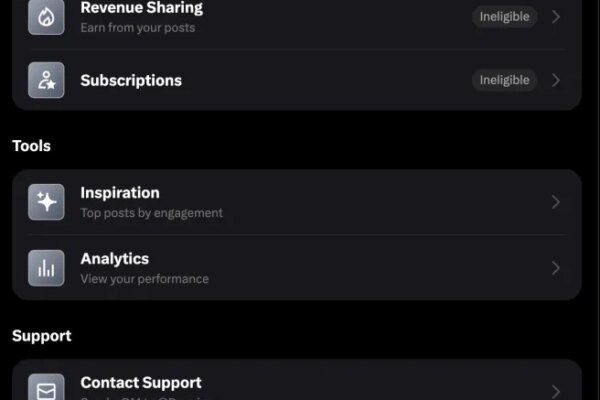Click the Ineligible badge on Revenue Sharing
This screenshot has width=600, height=400.
pyautogui.click(x=504, y=17)
